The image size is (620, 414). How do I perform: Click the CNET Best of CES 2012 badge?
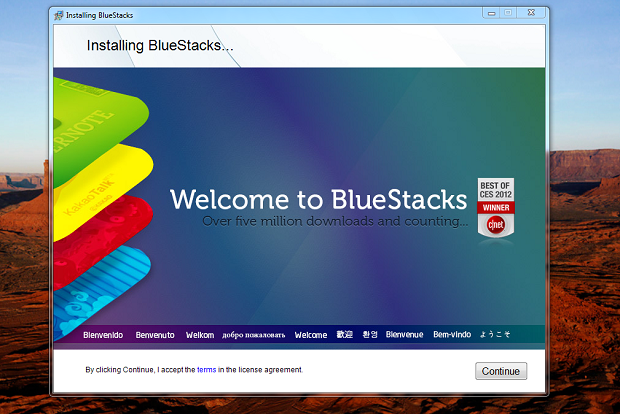496,208
